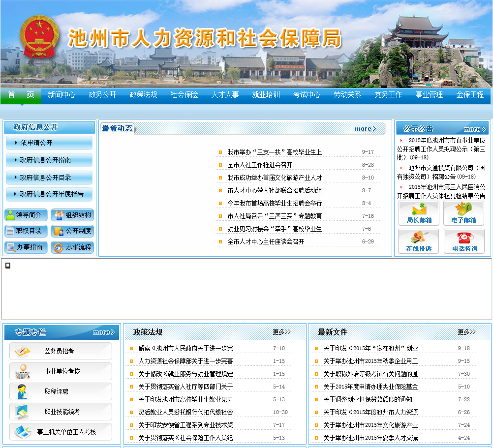Image resolution: width=493 pixels, height=448 pixels.
Task: Click the small icon in the blank banner area
Action: pyautogui.click(x=8, y=266)
